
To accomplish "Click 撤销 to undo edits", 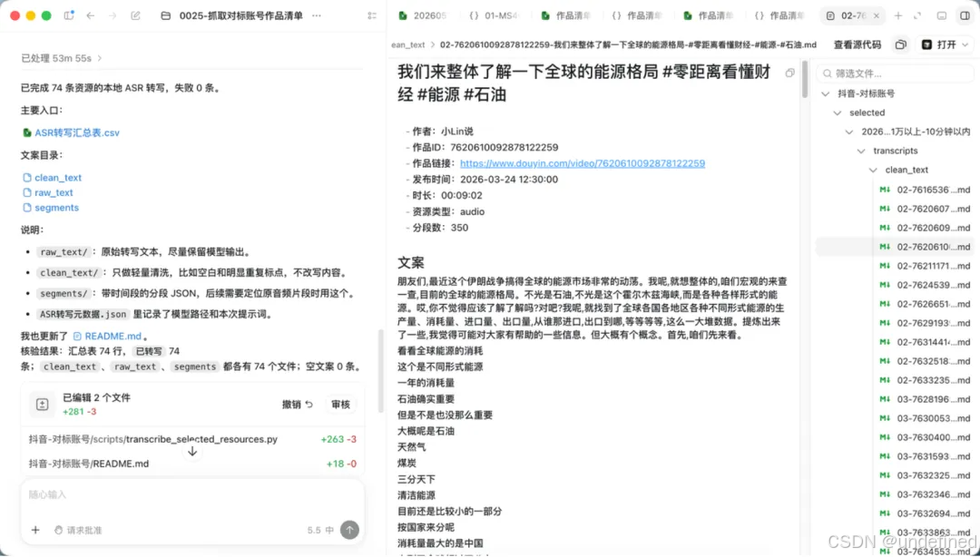I will (x=297, y=405).
